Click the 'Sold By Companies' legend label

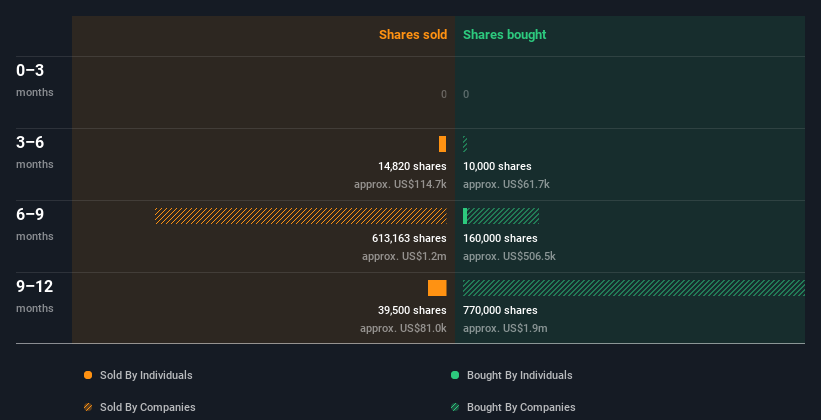point(148,407)
